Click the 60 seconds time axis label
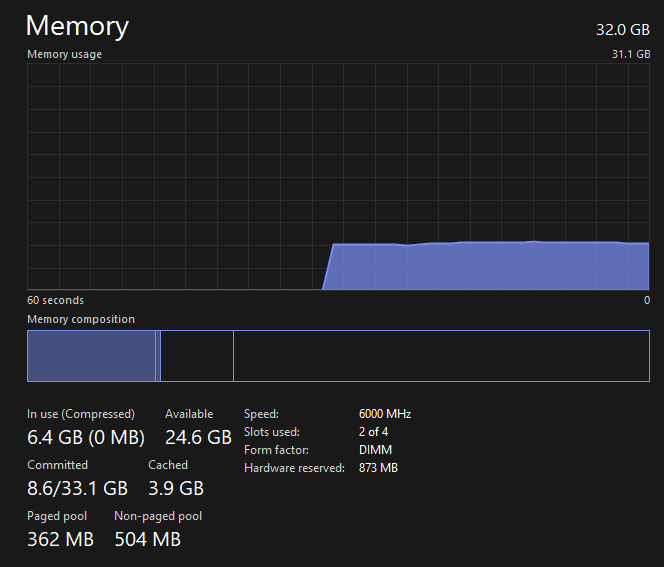Screen dimensions: 664x567 pos(55,300)
